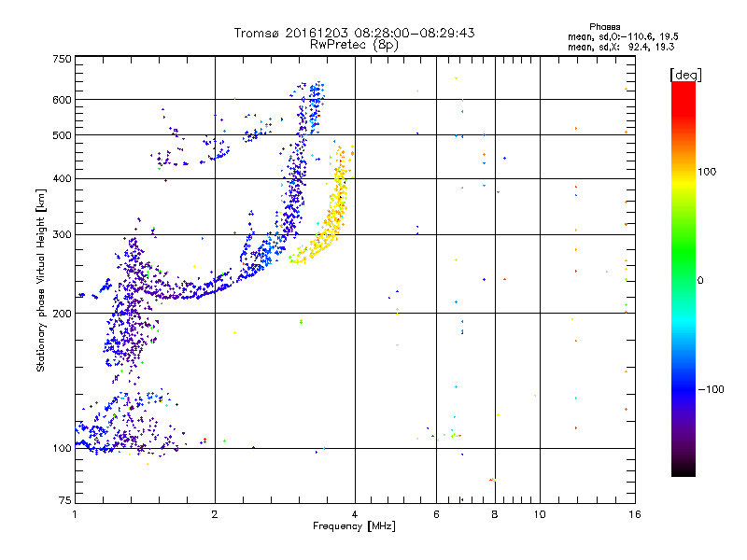Click the y-axis tick label '500'
This screenshot has width=747, height=560.
point(62,135)
